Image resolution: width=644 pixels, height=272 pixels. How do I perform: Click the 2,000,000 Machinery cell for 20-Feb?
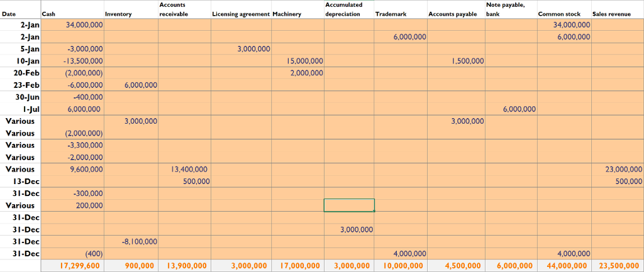[x=297, y=73]
